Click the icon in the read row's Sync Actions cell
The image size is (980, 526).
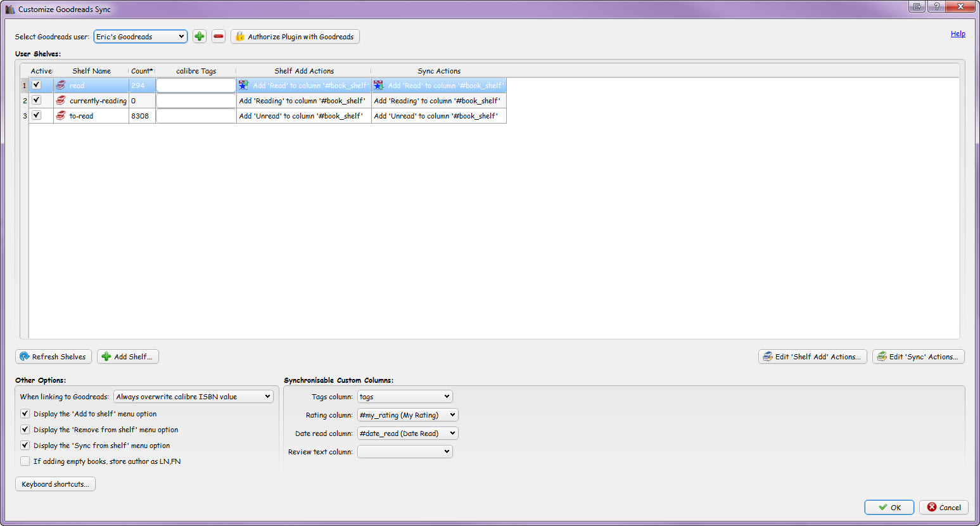379,86
